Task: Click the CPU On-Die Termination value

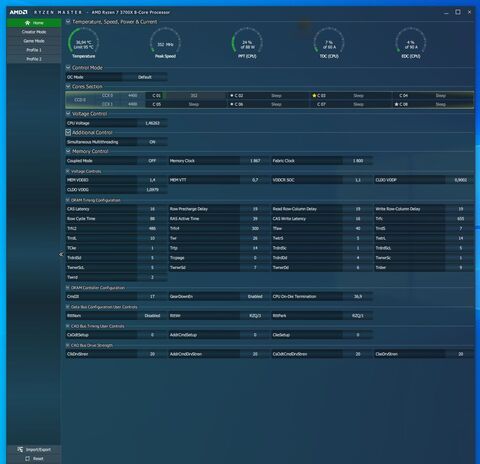Action: click(x=358, y=296)
